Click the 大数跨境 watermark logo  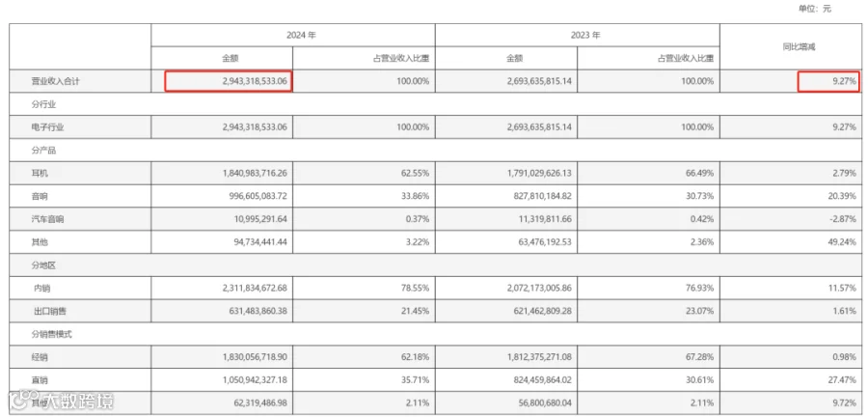point(61,401)
